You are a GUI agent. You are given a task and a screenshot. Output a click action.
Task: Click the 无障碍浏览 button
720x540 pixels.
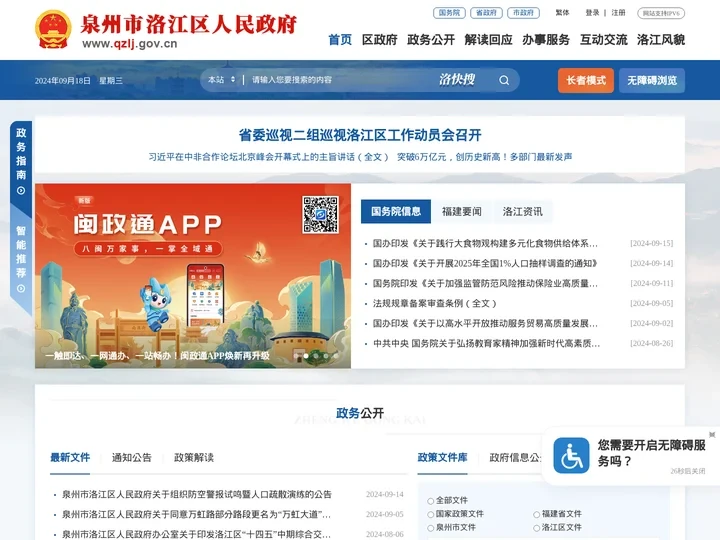click(x=652, y=80)
